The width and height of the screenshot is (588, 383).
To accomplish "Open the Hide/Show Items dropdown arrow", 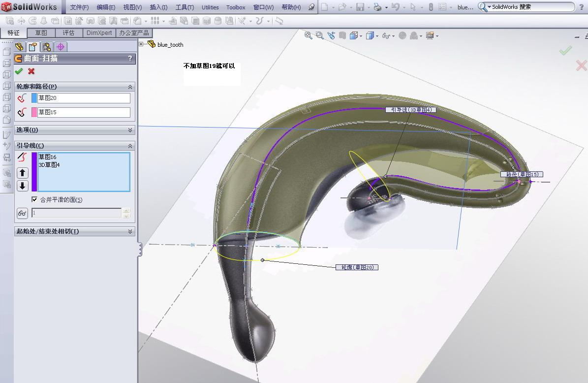I will [x=393, y=36].
